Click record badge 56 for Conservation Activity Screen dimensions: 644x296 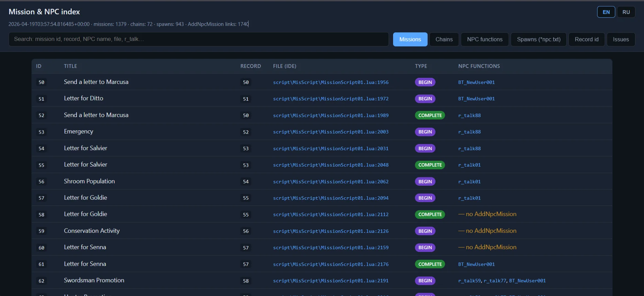[245, 231]
